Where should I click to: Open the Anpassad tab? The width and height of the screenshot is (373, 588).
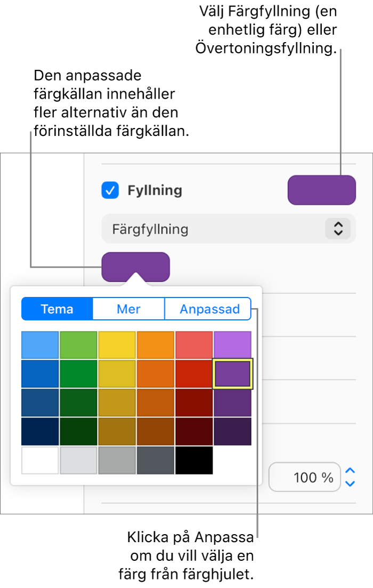pos(209,309)
